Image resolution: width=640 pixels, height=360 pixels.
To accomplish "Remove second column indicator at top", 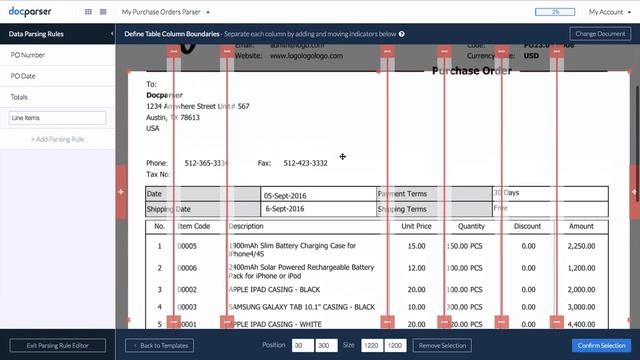I will (x=227, y=51).
